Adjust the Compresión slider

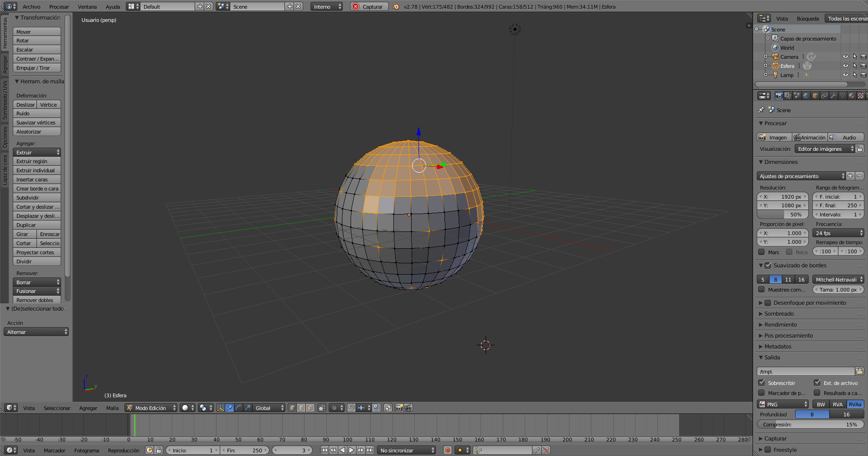tap(810, 425)
